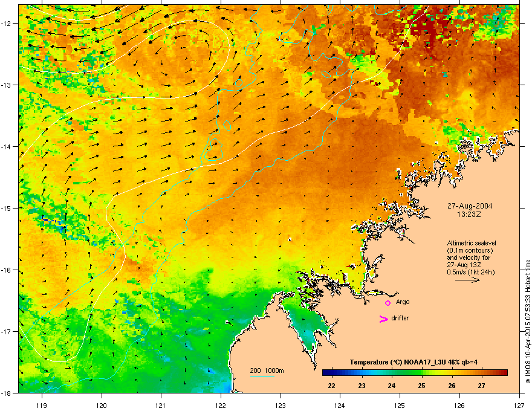Screen dimensions: 532x411
Task: Click longitude axis label '123'
Action: click(281, 406)
